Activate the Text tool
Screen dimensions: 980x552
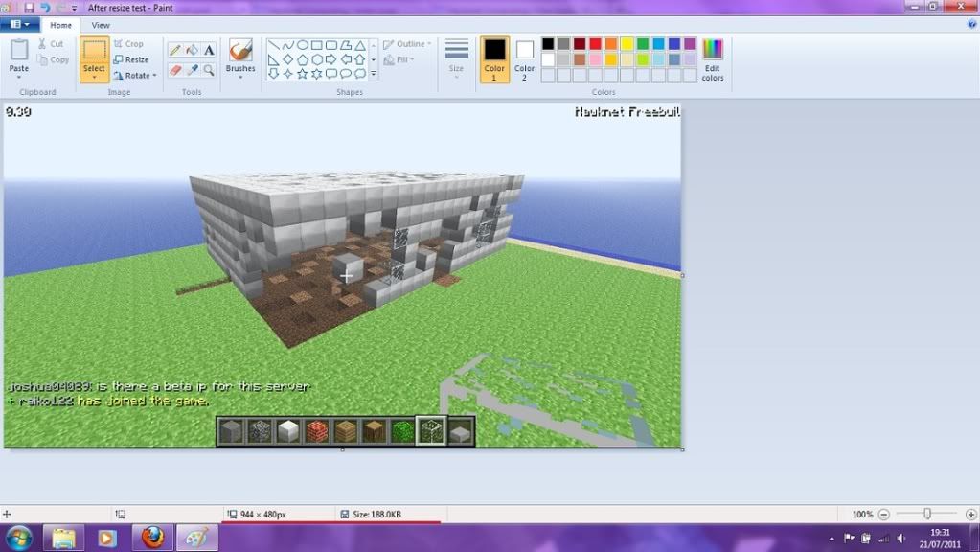[x=209, y=50]
